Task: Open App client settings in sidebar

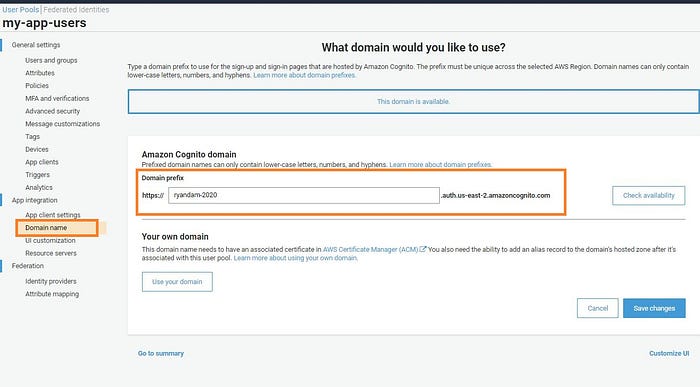Action: click(53, 215)
